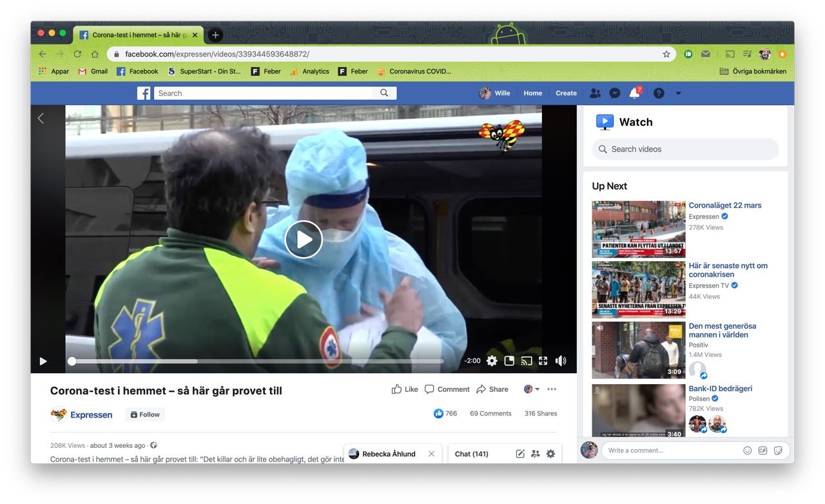Image resolution: width=825 pixels, height=504 pixels.
Task: Open the account settings chevron menu
Action: coord(678,93)
